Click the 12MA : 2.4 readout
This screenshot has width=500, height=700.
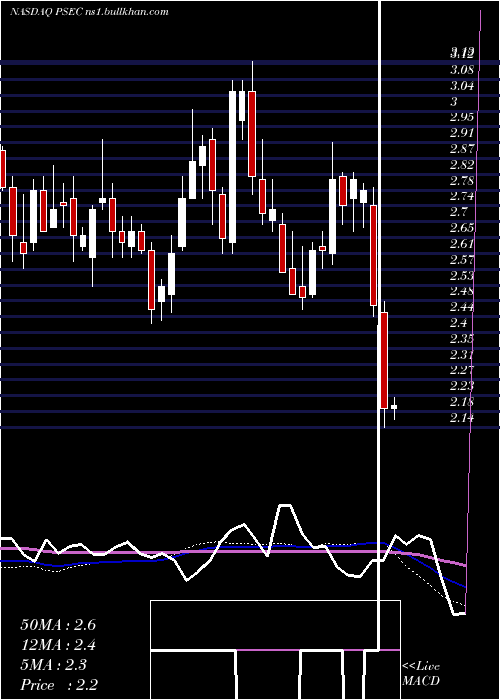tap(58, 645)
